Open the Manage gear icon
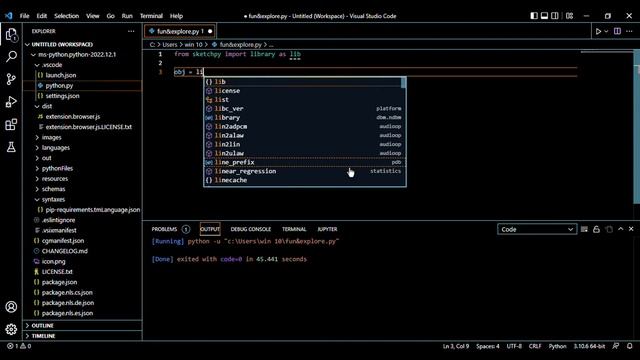 click(11, 329)
